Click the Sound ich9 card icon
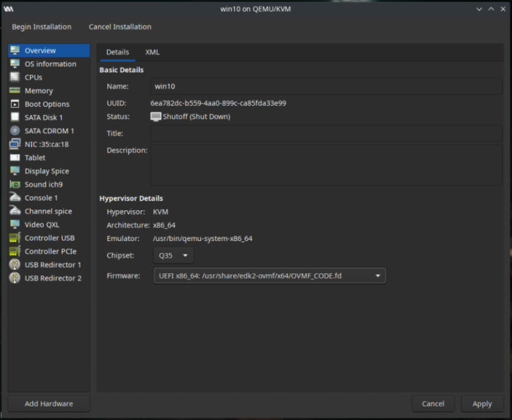Image resolution: width=512 pixels, height=420 pixels. click(14, 184)
